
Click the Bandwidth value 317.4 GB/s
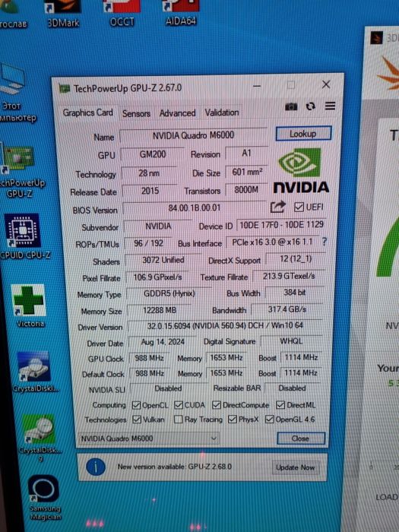click(287, 309)
